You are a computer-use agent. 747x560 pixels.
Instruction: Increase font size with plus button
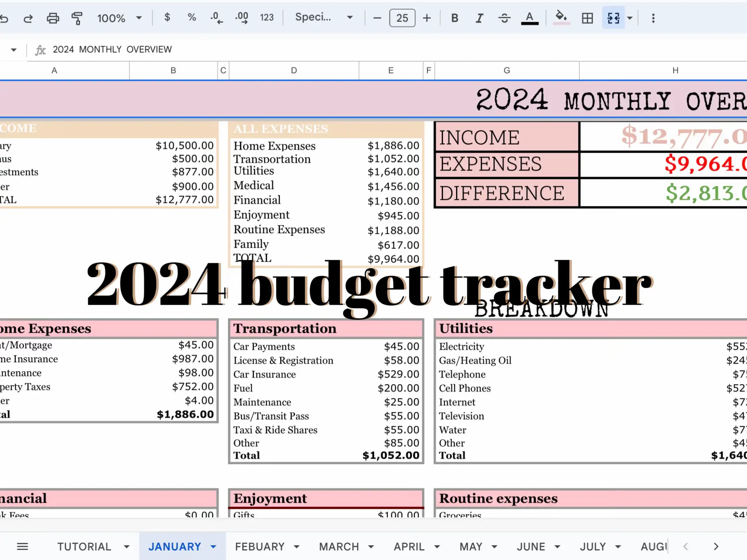[427, 18]
